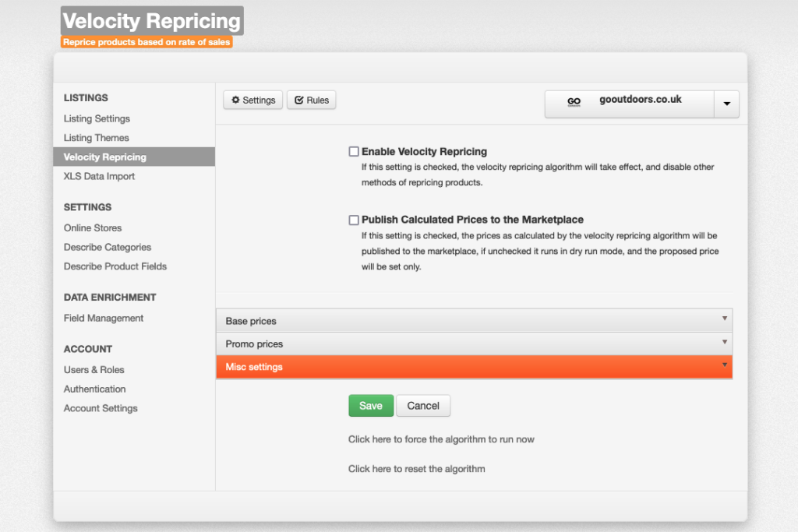
Task: Open Listing Settings in sidebar
Action: (97, 119)
